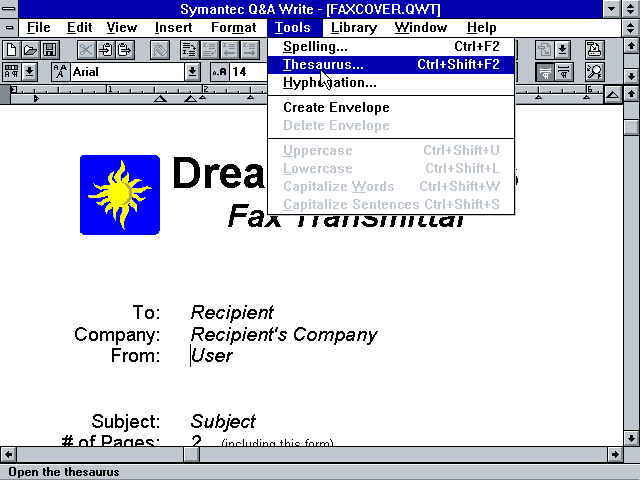Click the vertical scrollbar down arrow

pos(631,438)
